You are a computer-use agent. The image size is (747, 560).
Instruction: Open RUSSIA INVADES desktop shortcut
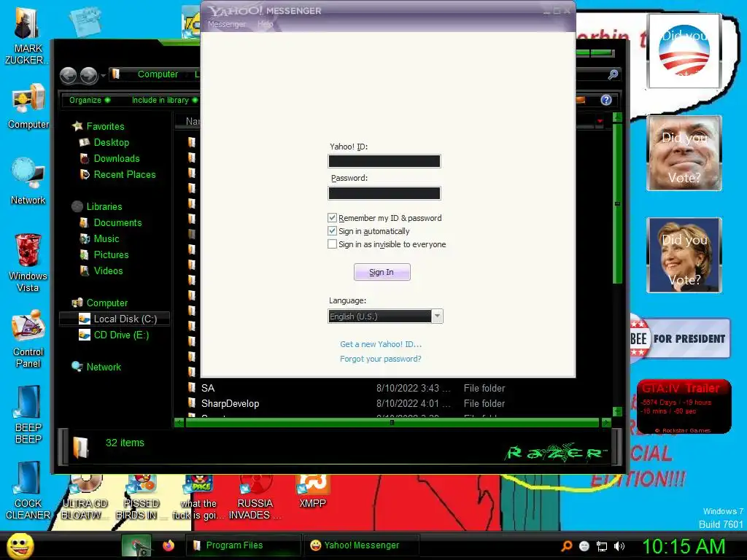pyautogui.click(x=255, y=497)
